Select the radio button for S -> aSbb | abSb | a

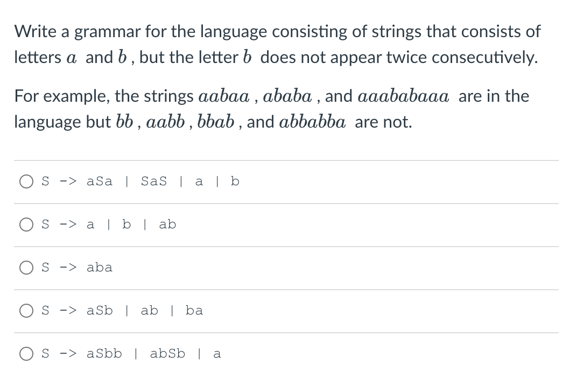(26, 354)
